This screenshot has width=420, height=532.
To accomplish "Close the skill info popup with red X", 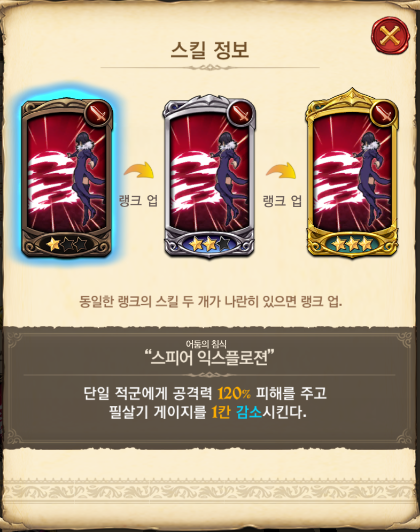I will pyautogui.click(x=390, y=35).
